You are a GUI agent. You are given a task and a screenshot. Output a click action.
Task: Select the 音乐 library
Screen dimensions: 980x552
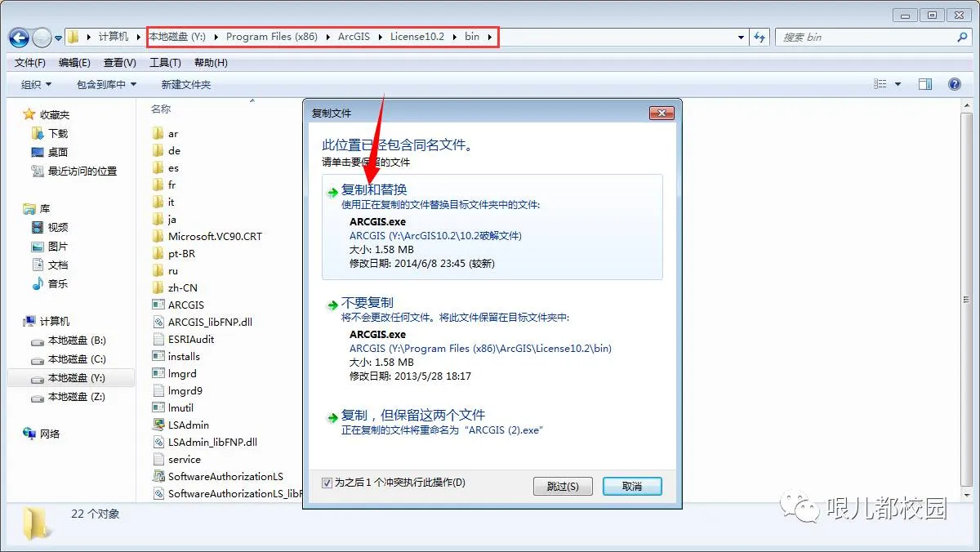(51, 283)
